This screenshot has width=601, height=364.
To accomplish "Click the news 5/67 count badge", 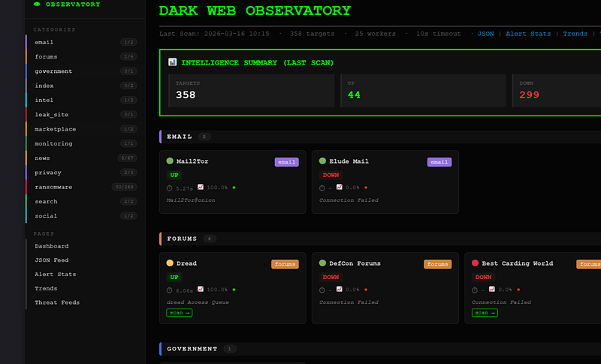I will [127, 158].
